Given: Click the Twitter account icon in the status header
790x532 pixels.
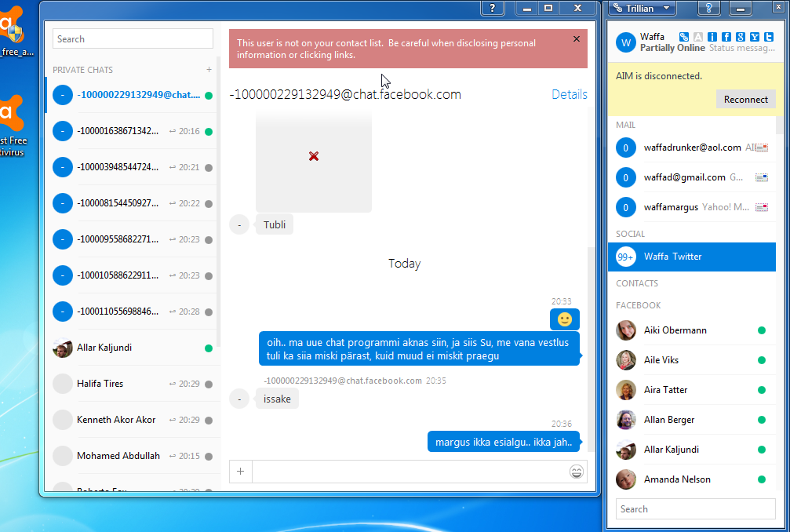Looking at the screenshot, I should tap(768, 37).
